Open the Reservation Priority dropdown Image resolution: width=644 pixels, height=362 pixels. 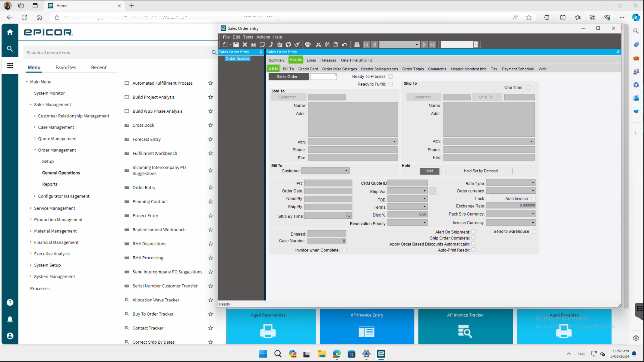(424, 223)
